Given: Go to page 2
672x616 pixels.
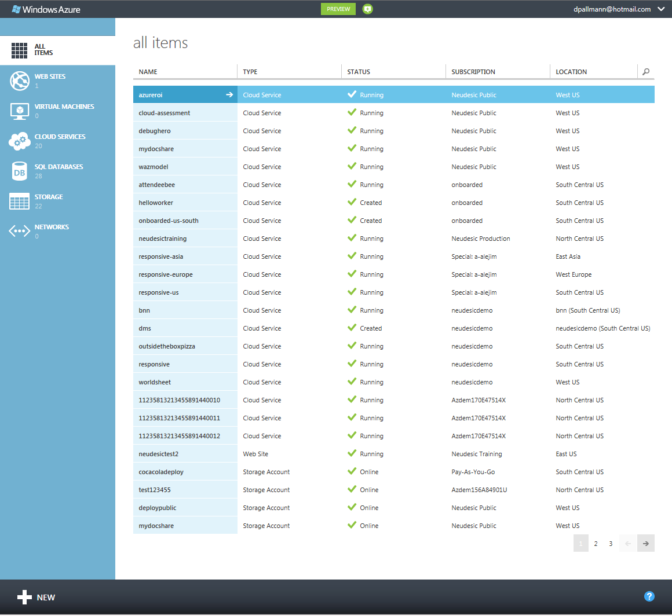Looking at the screenshot, I should coord(596,544).
